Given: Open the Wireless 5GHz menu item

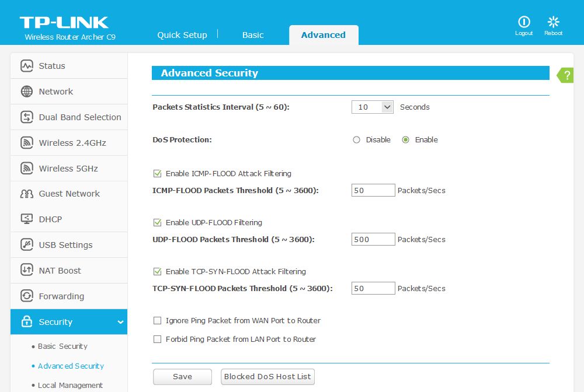Looking at the screenshot, I should coord(69,169).
